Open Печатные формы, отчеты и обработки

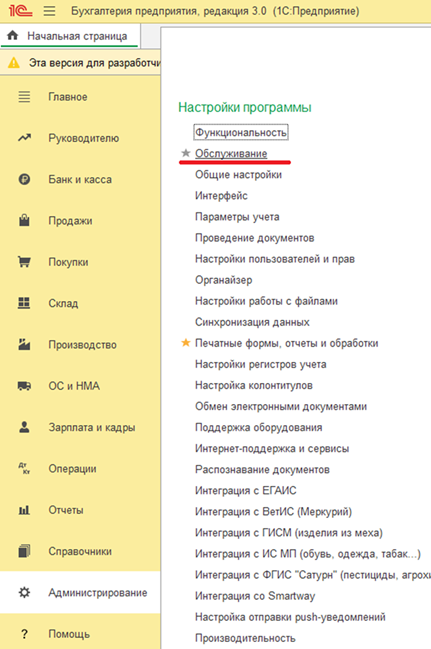[287, 343]
